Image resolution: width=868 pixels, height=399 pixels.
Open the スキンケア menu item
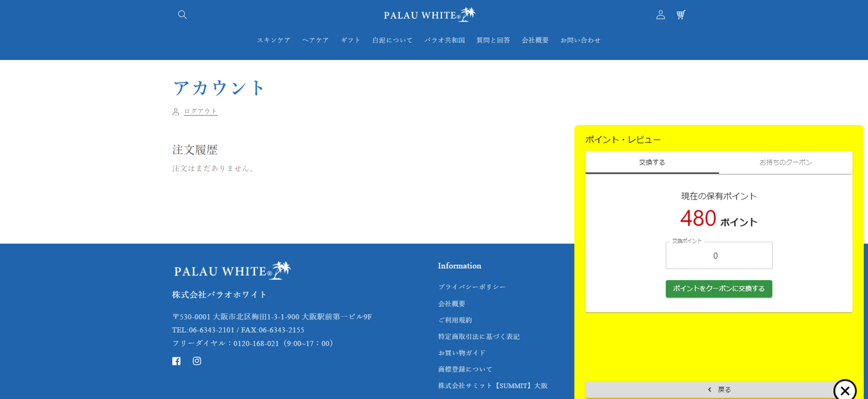point(273,40)
